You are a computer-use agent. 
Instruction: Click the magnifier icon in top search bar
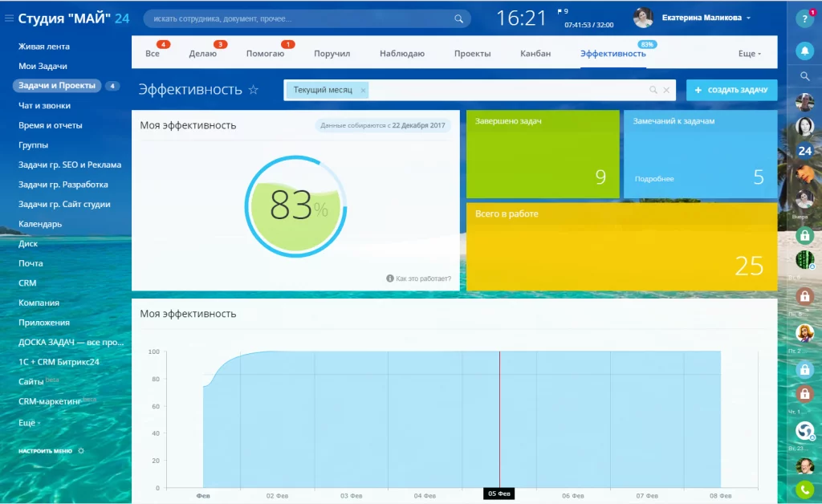pos(458,19)
